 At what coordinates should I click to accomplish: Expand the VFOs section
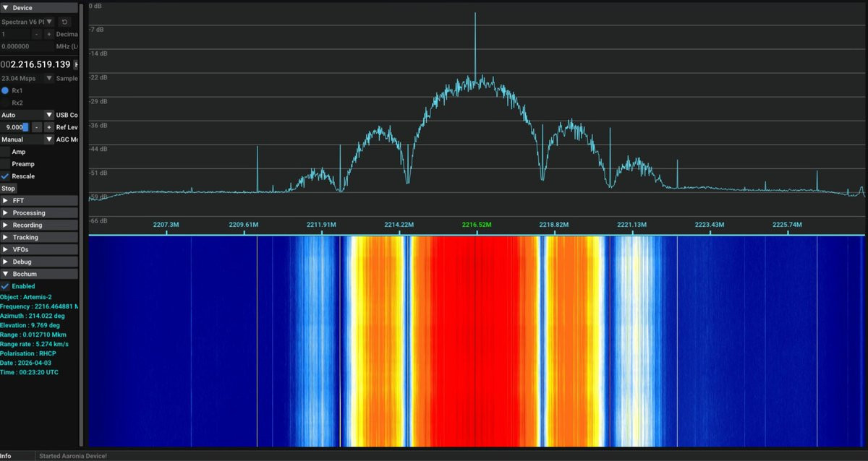pos(39,249)
